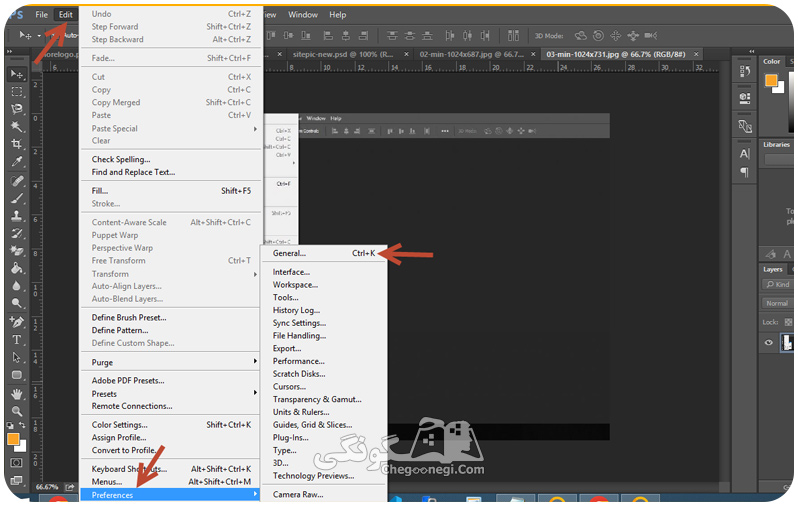Open Move tool preset picker arrow
The width and height of the screenshot is (798, 508).
coord(39,36)
